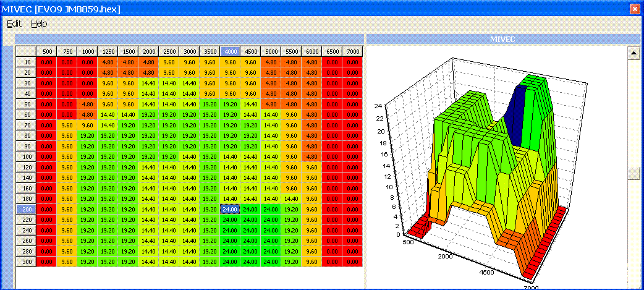
Task: Click the 9.60 cell at row 300, column 6000
Action: coord(311,262)
